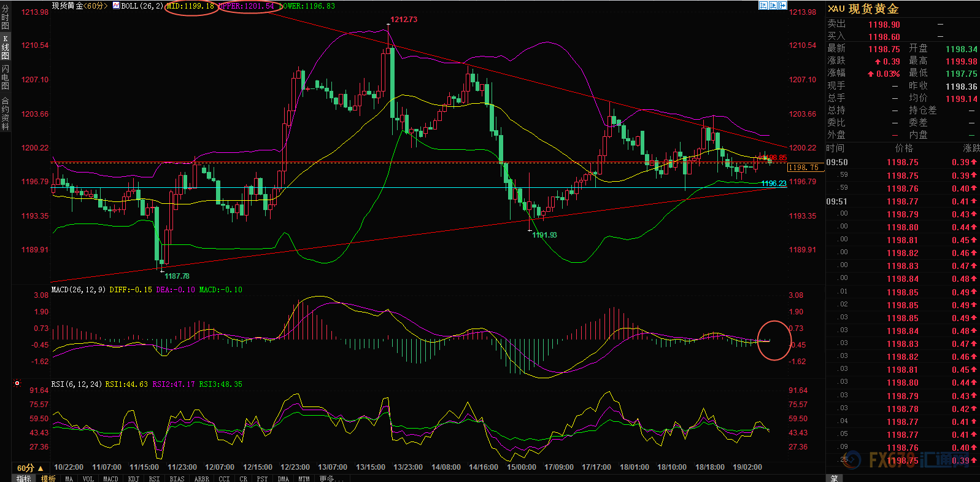
Task: Click the 19/02:00 time axis label
Action: click(x=747, y=467)
